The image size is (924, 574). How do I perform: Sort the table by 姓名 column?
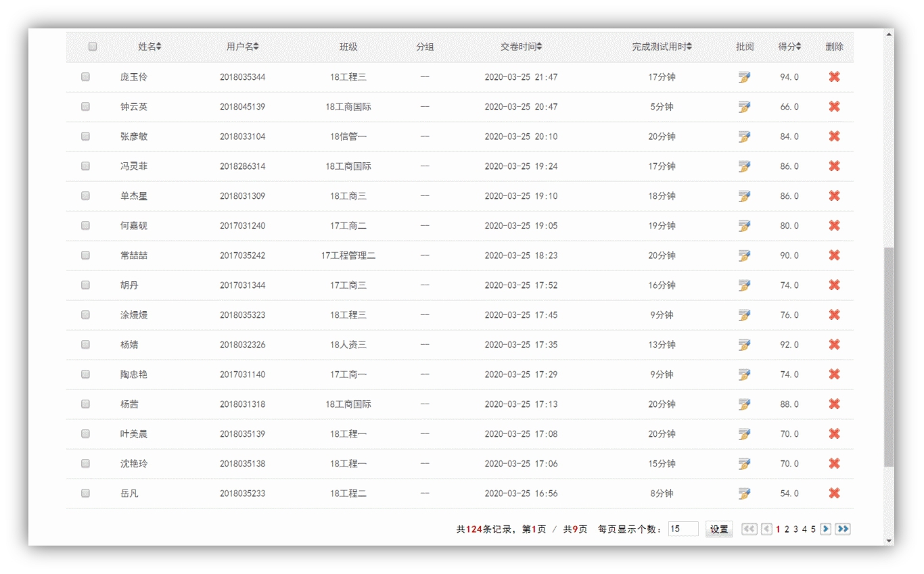coord(149,47)
